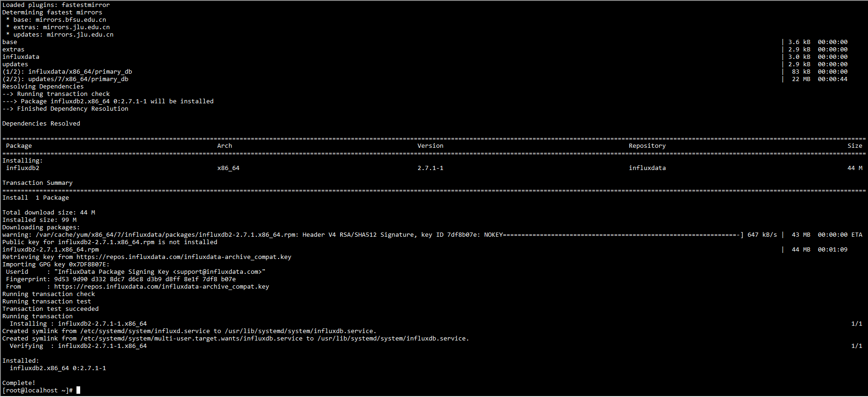
Task: Click the "Complete!" message
Action: (x=19, y=383)
